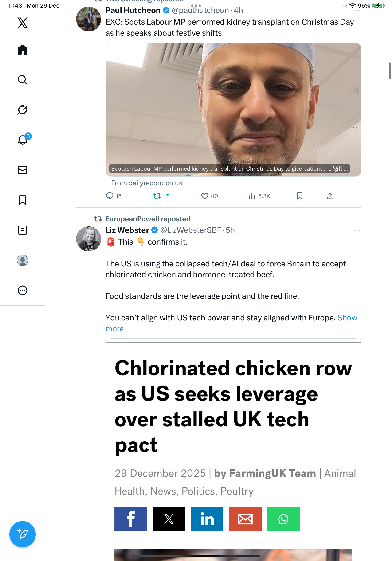Image resolution: width=392 pixels, height=561 pixels.
Task: Open the dailyrecord.co.uk source link
Action: point(147,183)
